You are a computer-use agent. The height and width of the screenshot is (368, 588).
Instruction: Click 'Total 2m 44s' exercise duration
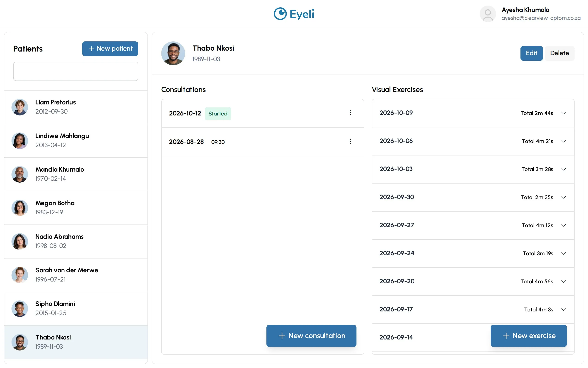537,113
